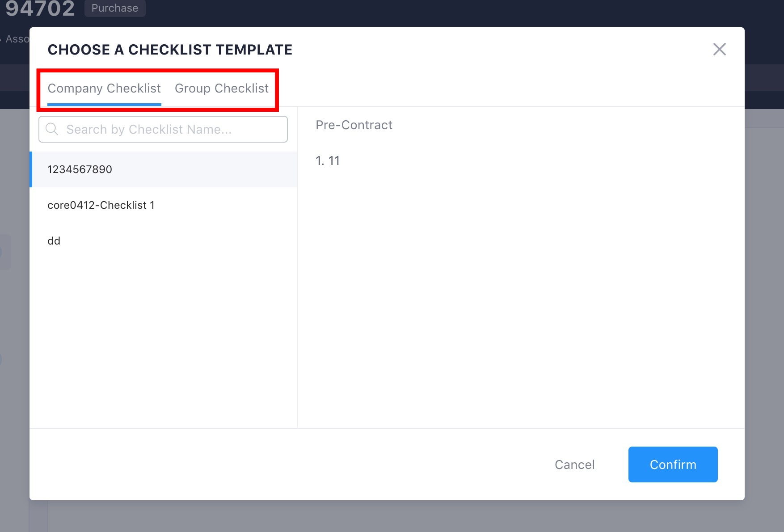Click the Choose a Checklist Template title

170,50
